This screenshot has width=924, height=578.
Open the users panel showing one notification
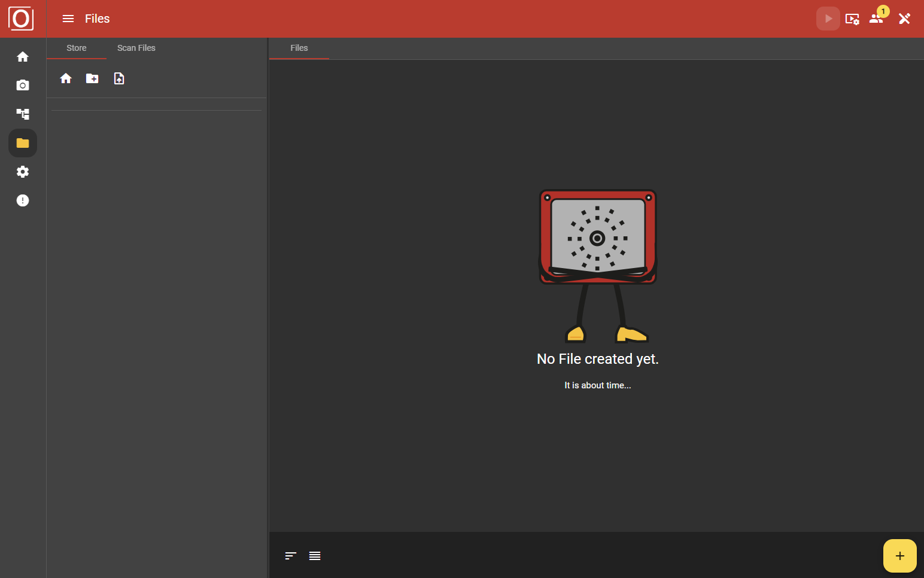(876, 19)
